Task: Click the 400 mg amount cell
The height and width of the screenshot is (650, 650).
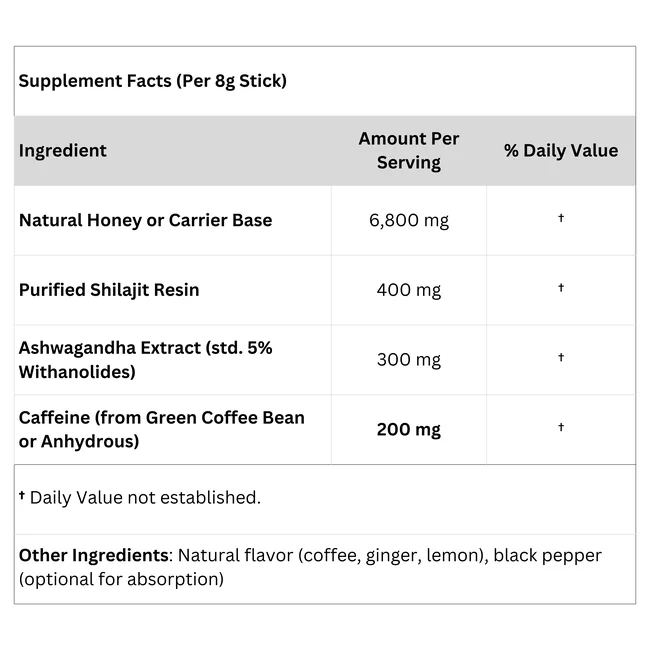Action: 409,290
